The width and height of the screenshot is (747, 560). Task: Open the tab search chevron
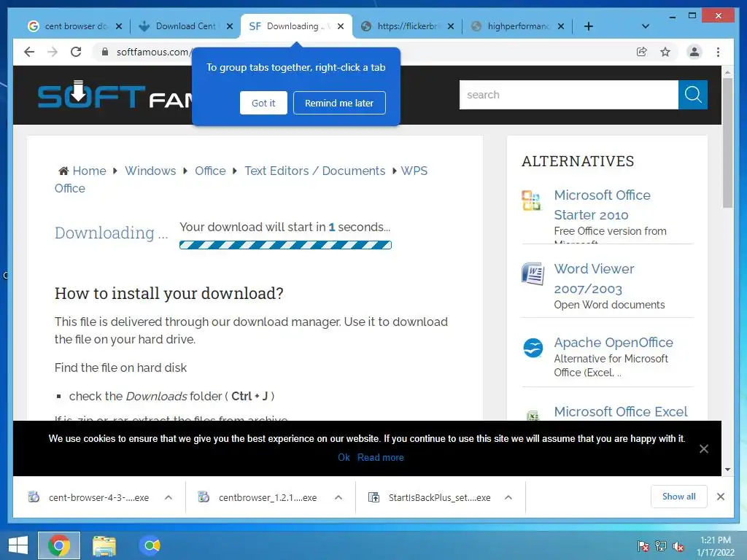coord(645,26)
